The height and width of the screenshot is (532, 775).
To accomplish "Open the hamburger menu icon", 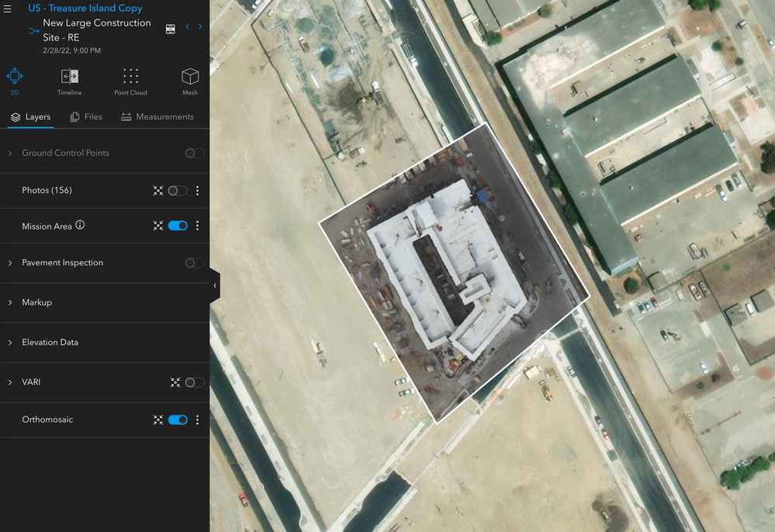I will pos(8,9).
